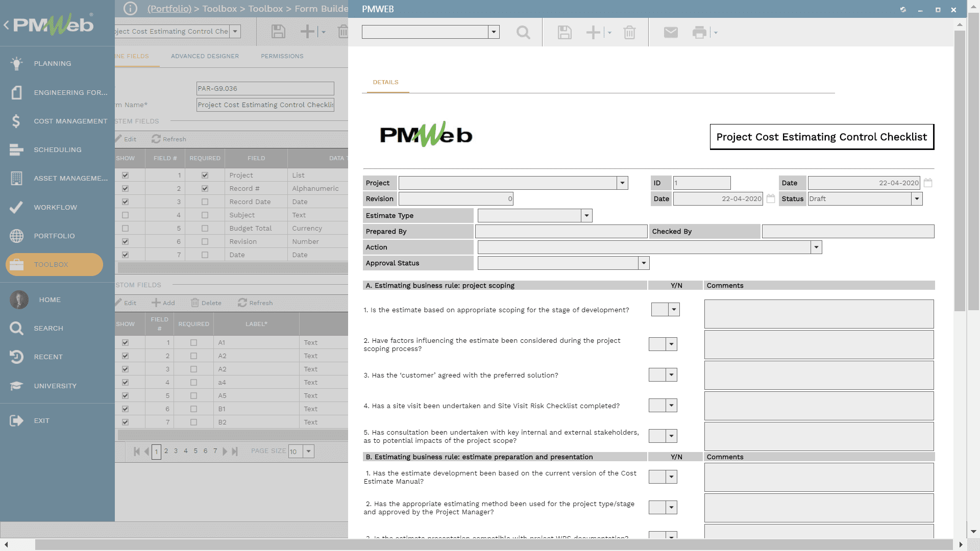Print the checklist using the printer icon
980x551 pixels.
pyautogui.click(x=700, y=32)
